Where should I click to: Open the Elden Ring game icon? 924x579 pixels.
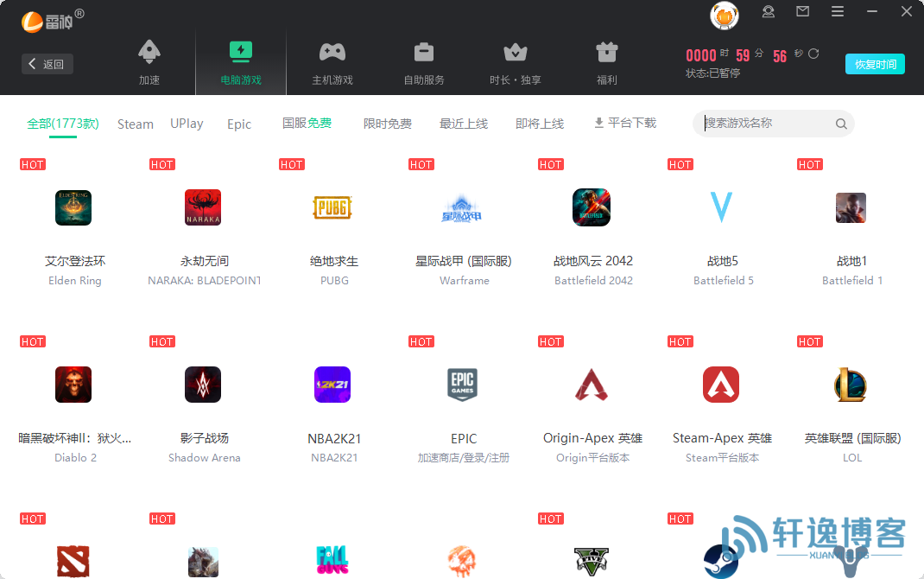[x=73, y=207]
